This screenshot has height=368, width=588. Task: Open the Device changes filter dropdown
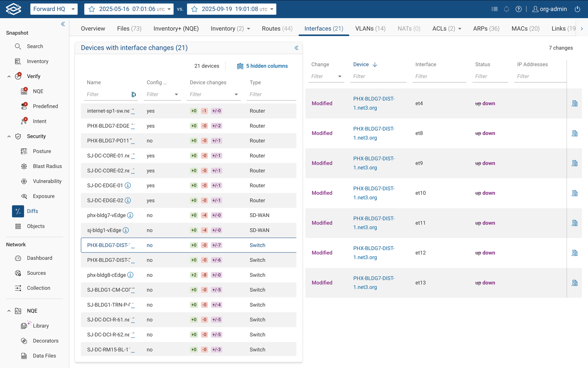[x=236, y=94]
